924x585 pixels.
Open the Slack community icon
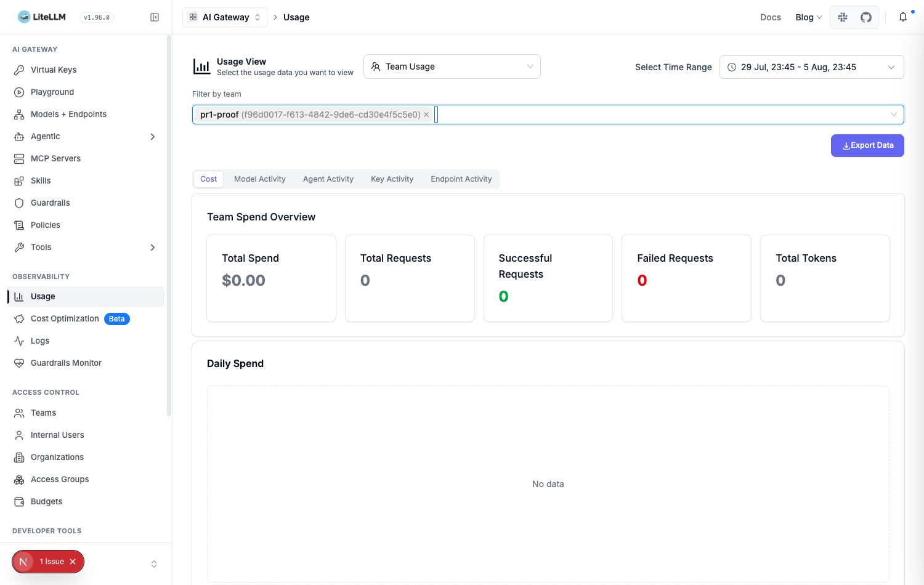click(x=843, y=17)
